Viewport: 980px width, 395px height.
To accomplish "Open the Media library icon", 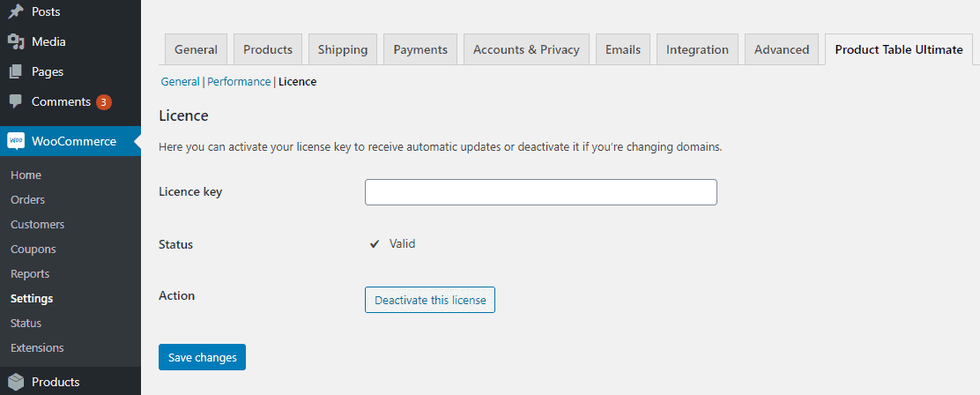I will click(x=16, y=41).
